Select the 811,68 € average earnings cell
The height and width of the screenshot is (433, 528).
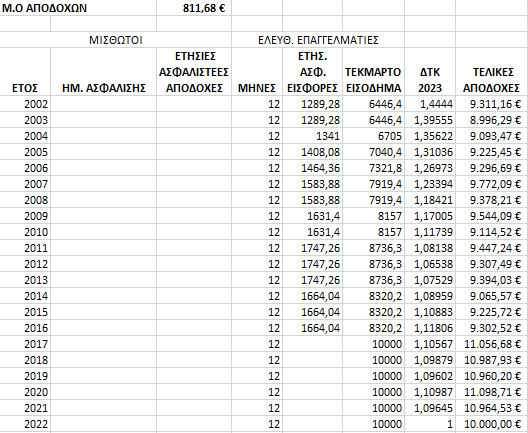click(194, 8)
